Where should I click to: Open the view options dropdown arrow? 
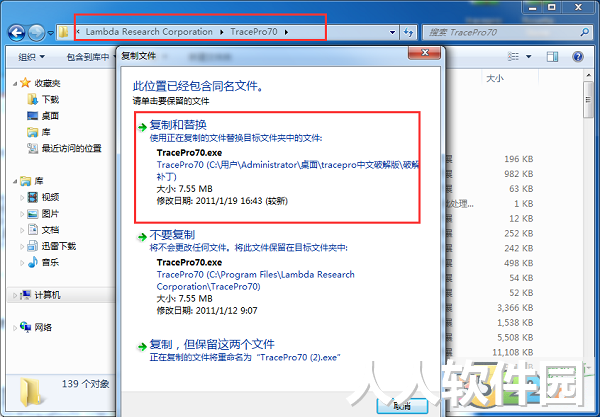pyautogui.click(x=529, y=57)
